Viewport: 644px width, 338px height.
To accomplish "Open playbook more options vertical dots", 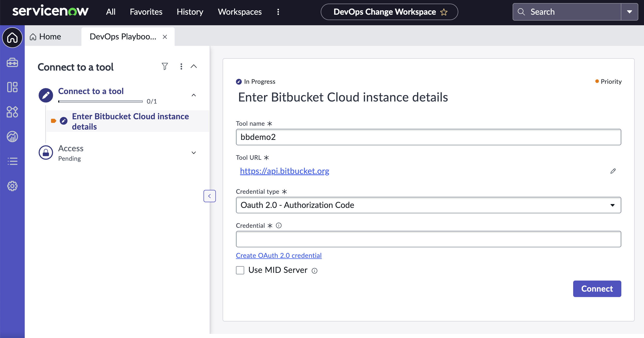I will point(181,66).
